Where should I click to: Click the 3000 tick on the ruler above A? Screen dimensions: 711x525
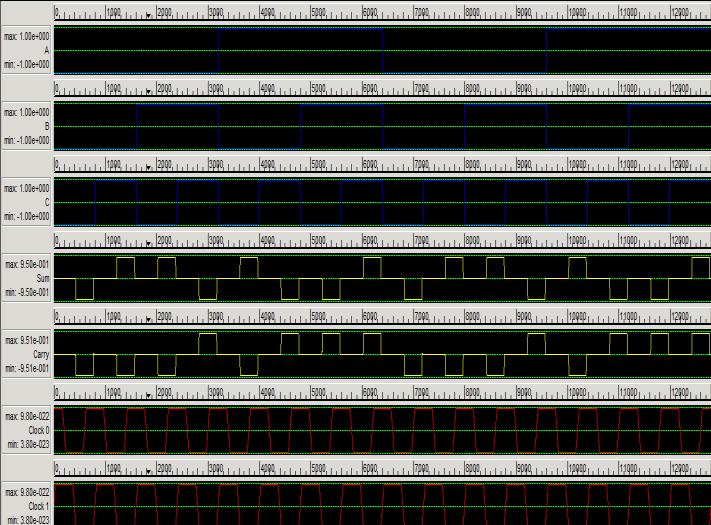215,12
